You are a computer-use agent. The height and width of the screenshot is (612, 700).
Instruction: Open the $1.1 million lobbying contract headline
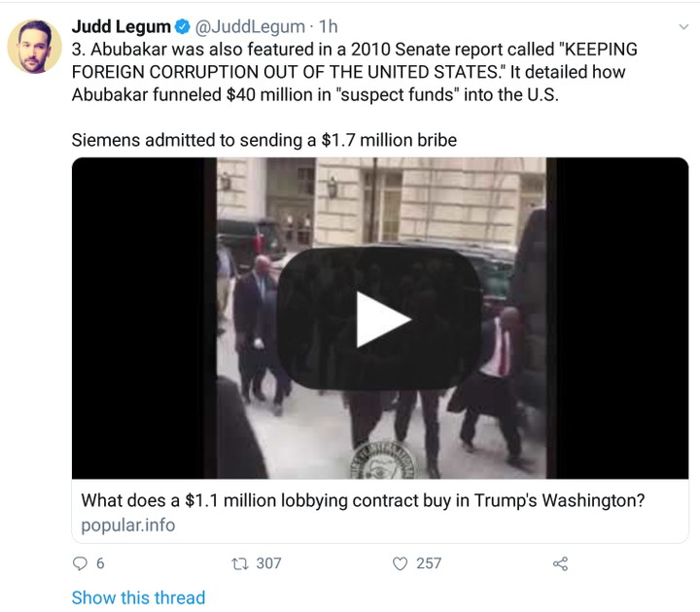pyautogui.click(x=363, y=500)
